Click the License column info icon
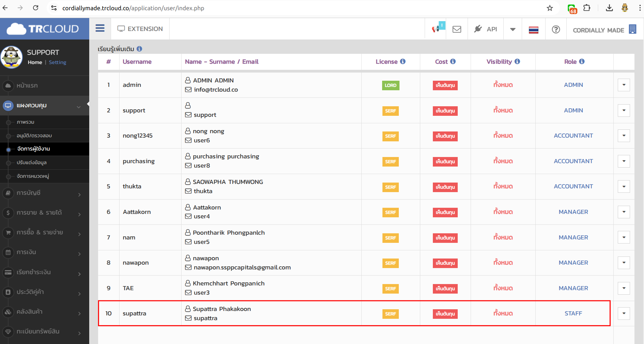Screen dimensions: 644x344 coord(403,61)
